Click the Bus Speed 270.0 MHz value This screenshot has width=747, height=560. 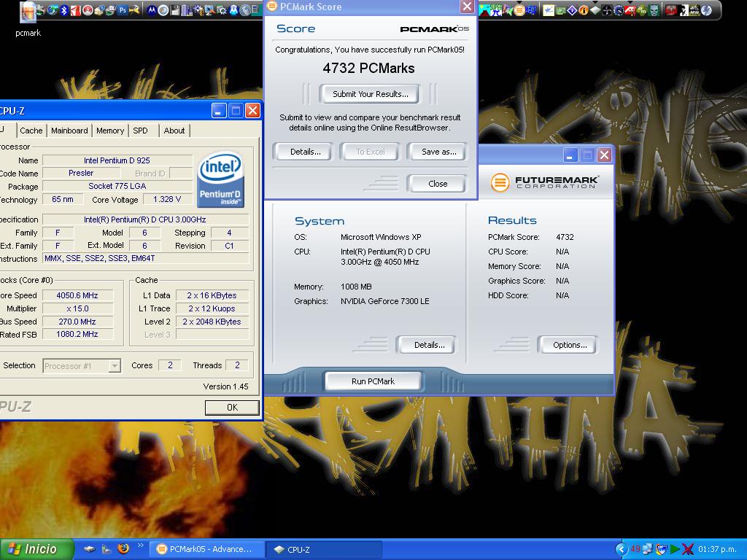coord(77,322)
